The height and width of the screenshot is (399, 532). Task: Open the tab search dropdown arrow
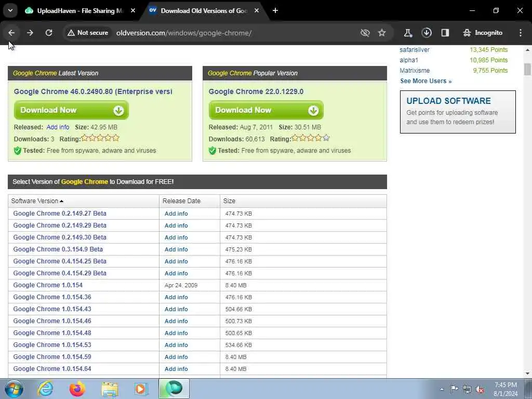(10, 10)
